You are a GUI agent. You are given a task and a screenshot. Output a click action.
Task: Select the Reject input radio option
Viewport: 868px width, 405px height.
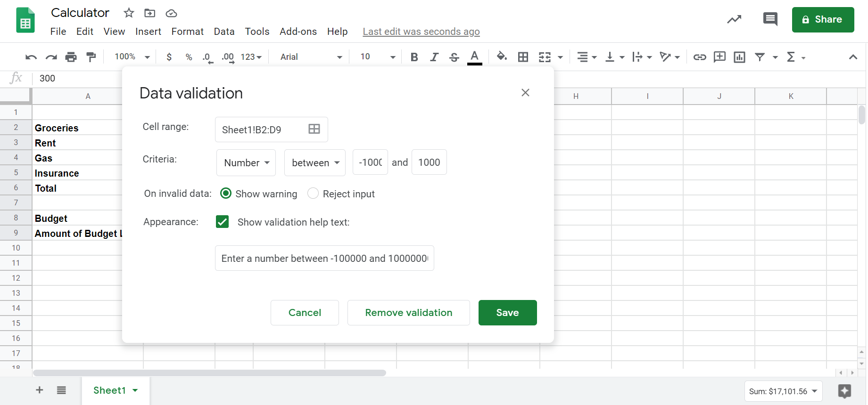click(x=313, y=194)
